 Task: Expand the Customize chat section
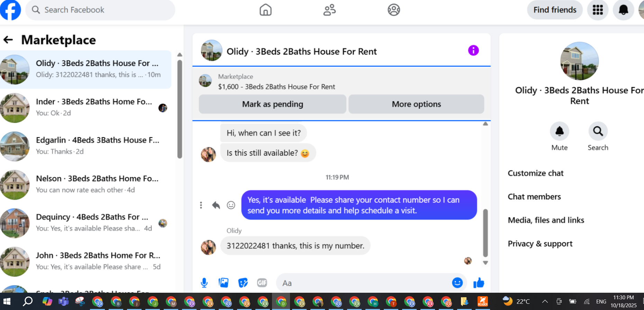pos(536,173)
